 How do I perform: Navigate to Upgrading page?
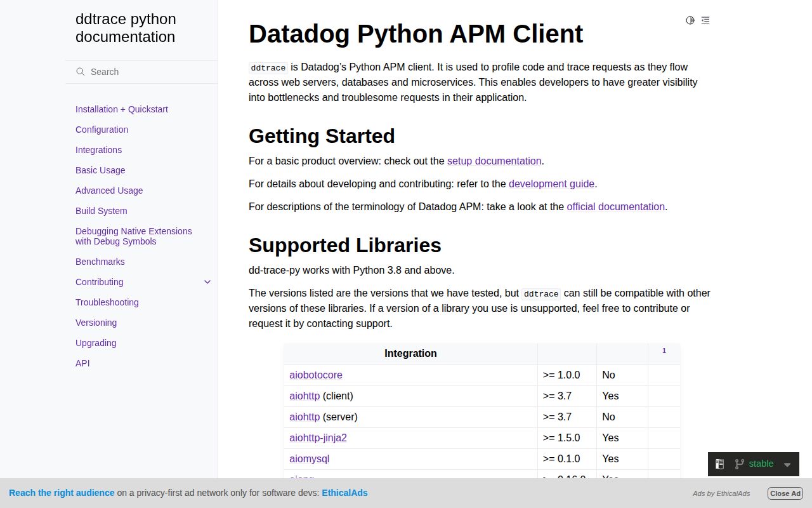pyautogui.click(x=96, y=343)
